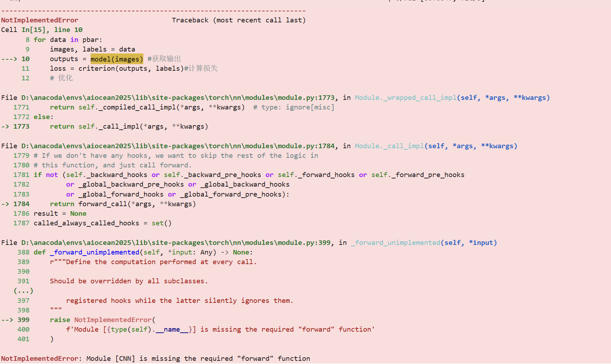611x364 pixels.
Task: Click the red 'NotImplementedError' title at the top
Action: (39, 20)
